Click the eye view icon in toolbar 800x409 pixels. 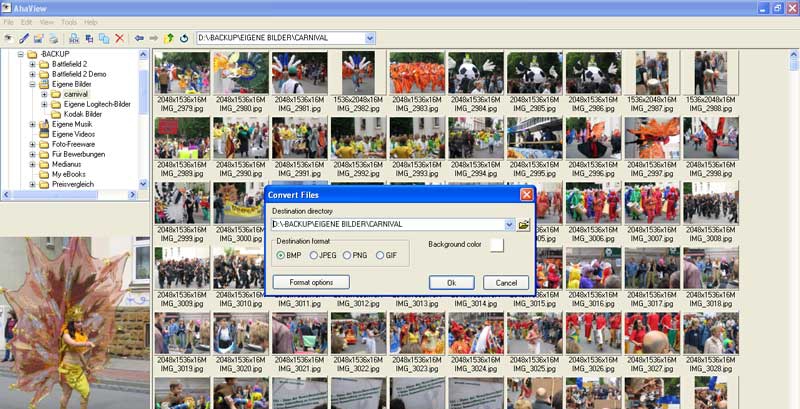pyautogui.click(x=8, y=38)
